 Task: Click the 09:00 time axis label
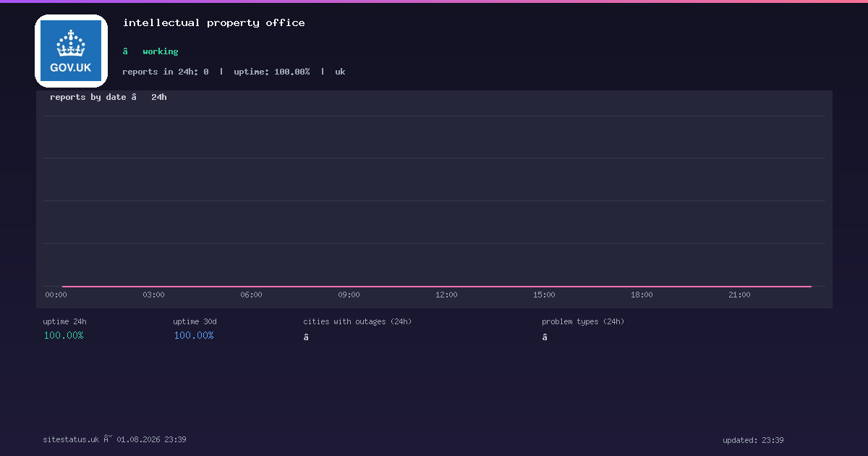349,295
